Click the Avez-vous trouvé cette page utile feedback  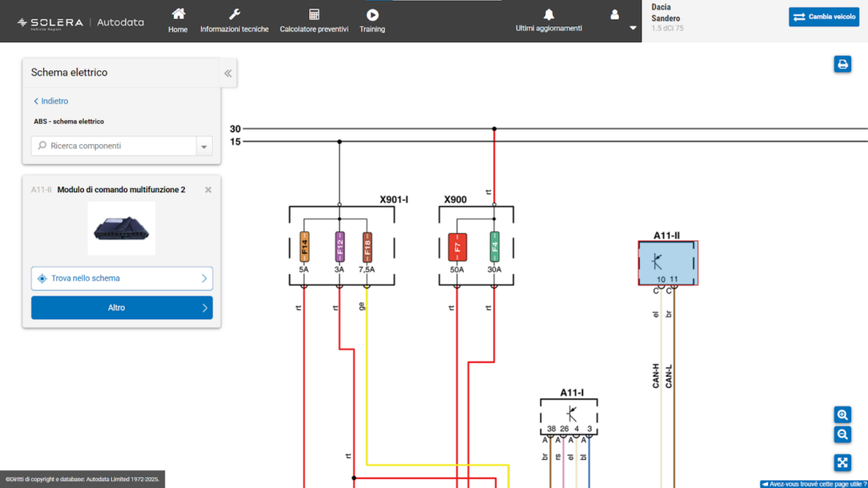click(814, 484)
